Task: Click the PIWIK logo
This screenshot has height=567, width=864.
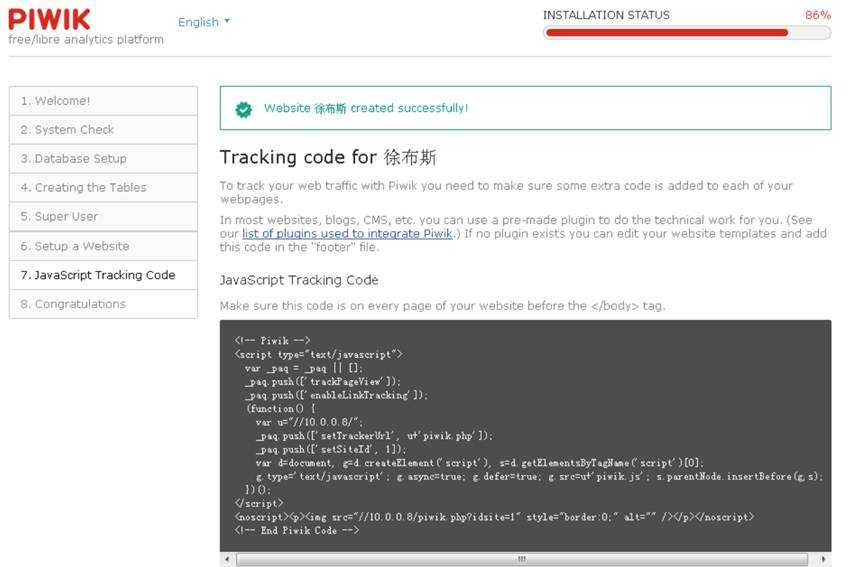Action: 49,19
